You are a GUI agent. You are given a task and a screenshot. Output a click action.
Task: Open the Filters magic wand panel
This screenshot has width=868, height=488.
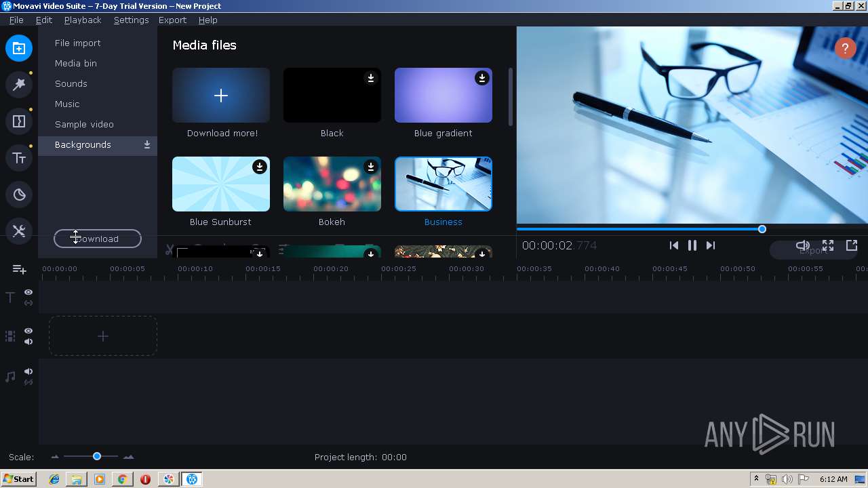19,85
